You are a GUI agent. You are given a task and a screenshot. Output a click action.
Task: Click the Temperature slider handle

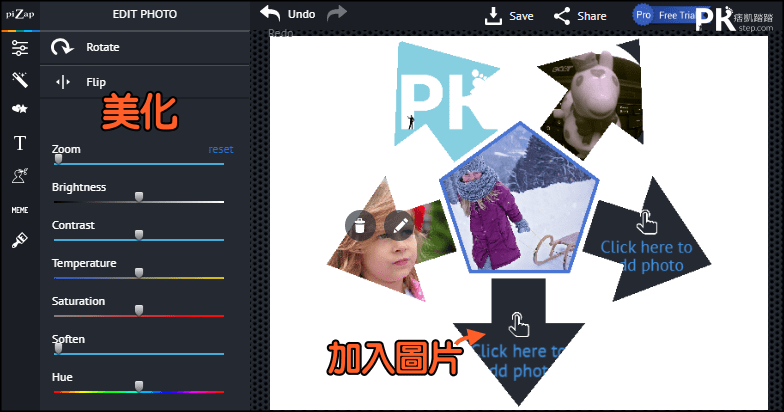click(139, 273)
